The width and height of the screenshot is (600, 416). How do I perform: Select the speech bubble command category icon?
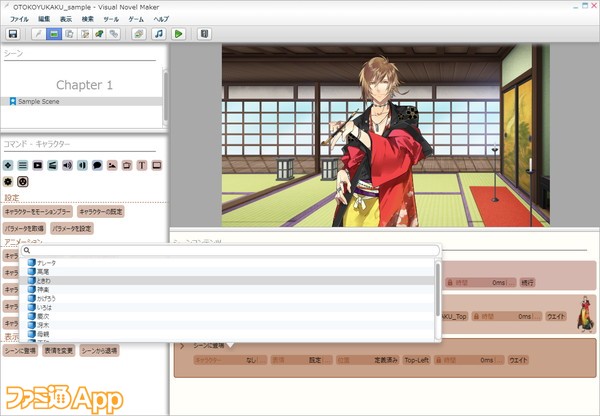pos(97,165)
